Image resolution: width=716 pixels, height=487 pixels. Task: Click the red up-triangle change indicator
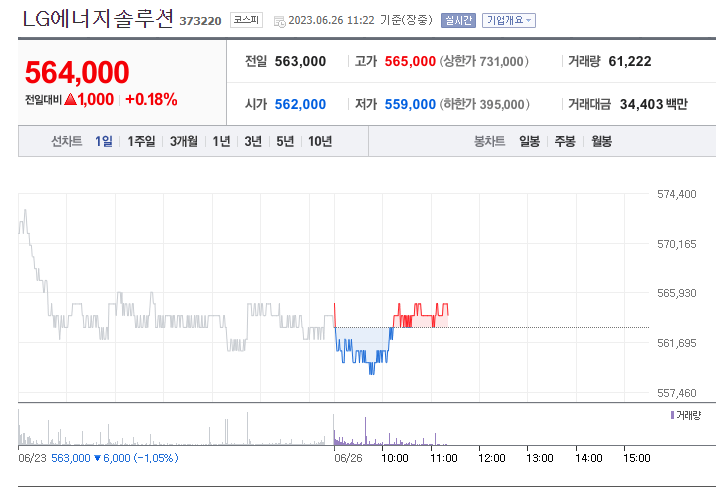pyautogui.click(x=70, y=99)
